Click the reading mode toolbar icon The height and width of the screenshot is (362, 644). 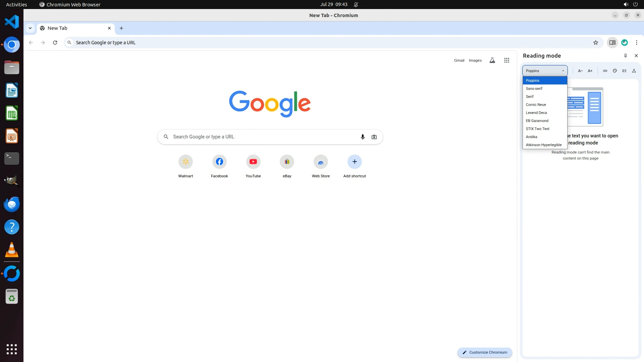(x=612, y=43)
